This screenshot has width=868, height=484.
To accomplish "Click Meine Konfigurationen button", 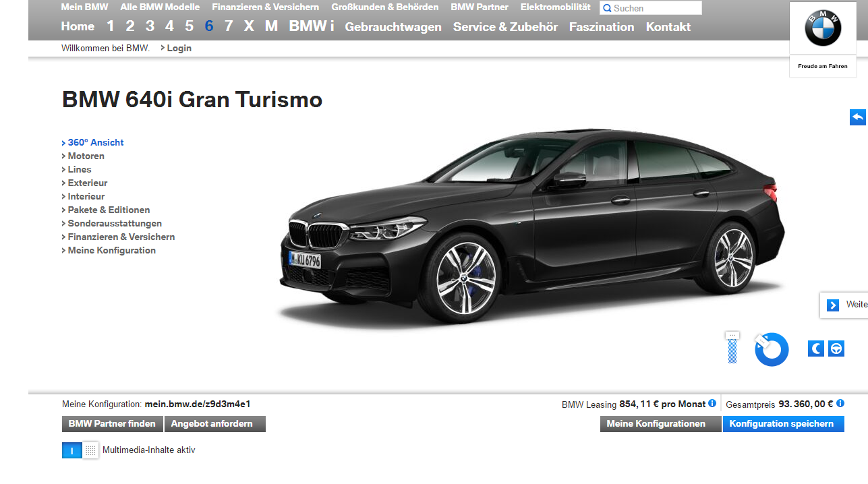I will [661, 424].
